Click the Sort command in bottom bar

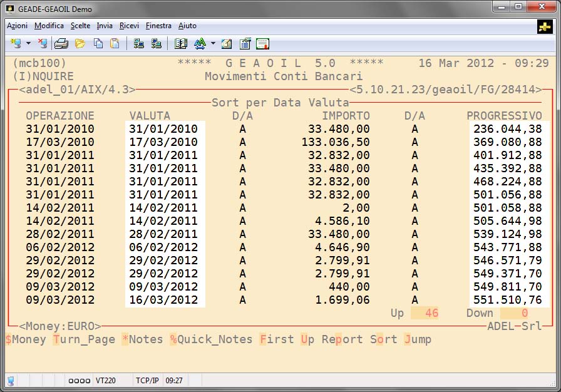383,339
